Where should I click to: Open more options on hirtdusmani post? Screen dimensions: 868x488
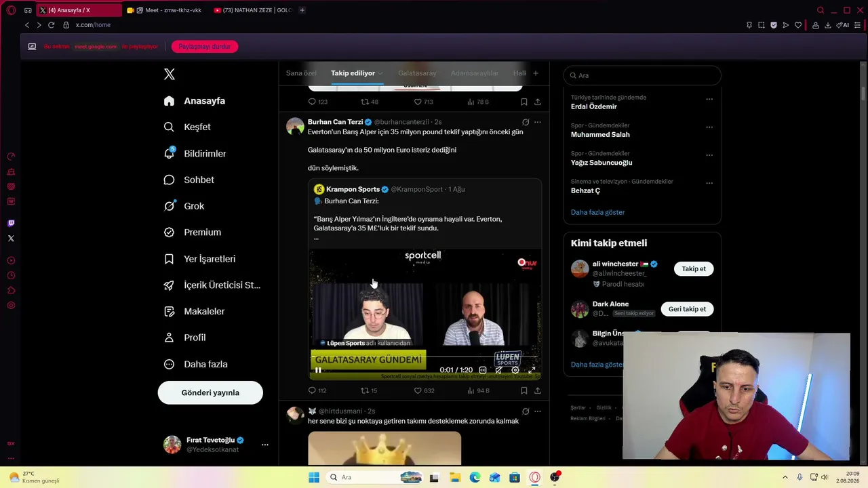click(x=538, y=411)
